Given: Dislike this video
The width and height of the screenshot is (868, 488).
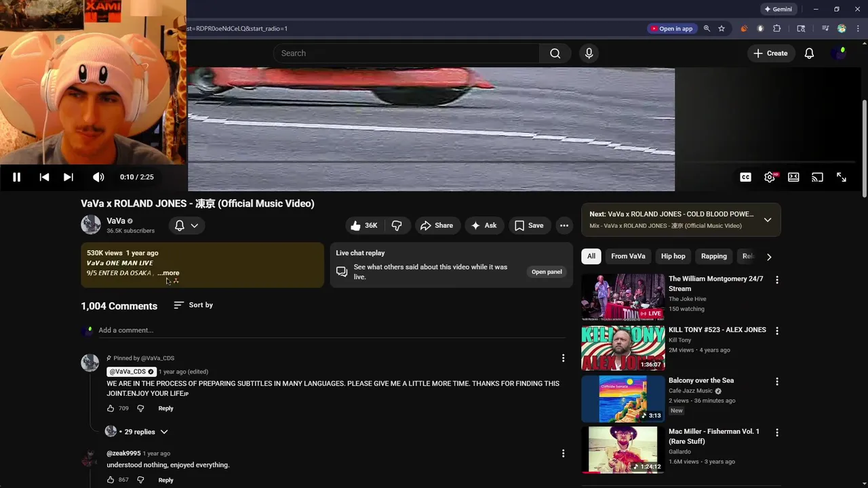Looking at the screenshot, I should 397,226.
